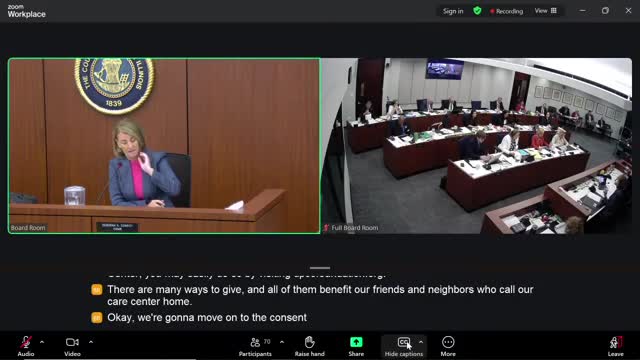Select the Board Room video tile
The height and width of the screenshot is (360, 640).
(x=164, y=146)
